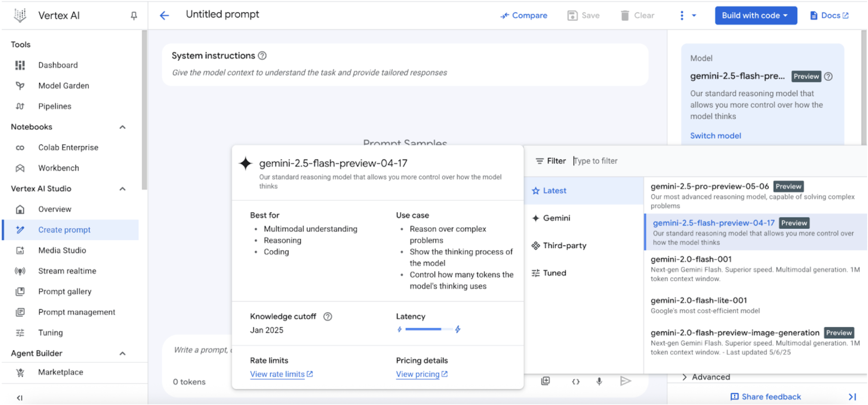Viewport: 868px width, 405px height.
Task: Open the Docs link
Action: click(829, 15)
